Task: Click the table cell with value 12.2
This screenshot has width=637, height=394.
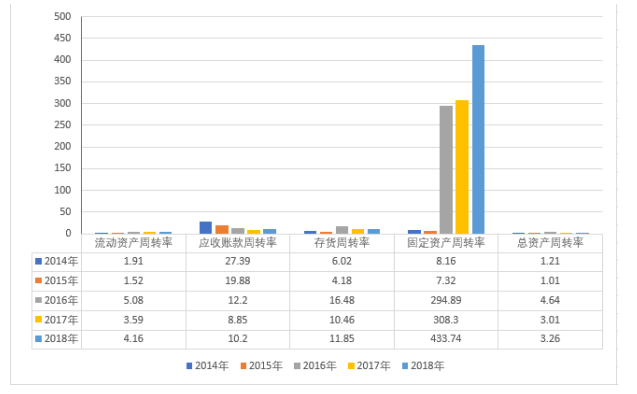Action: (238, 300)
